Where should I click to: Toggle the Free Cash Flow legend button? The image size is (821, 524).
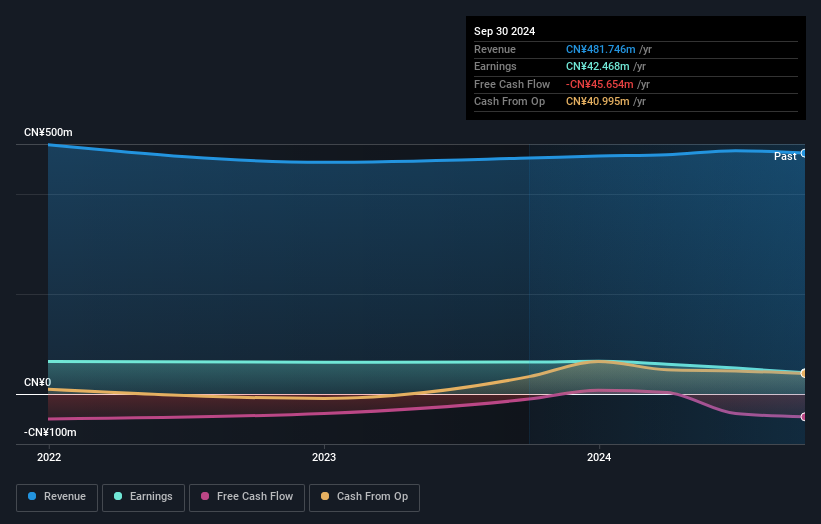(247, 497)
